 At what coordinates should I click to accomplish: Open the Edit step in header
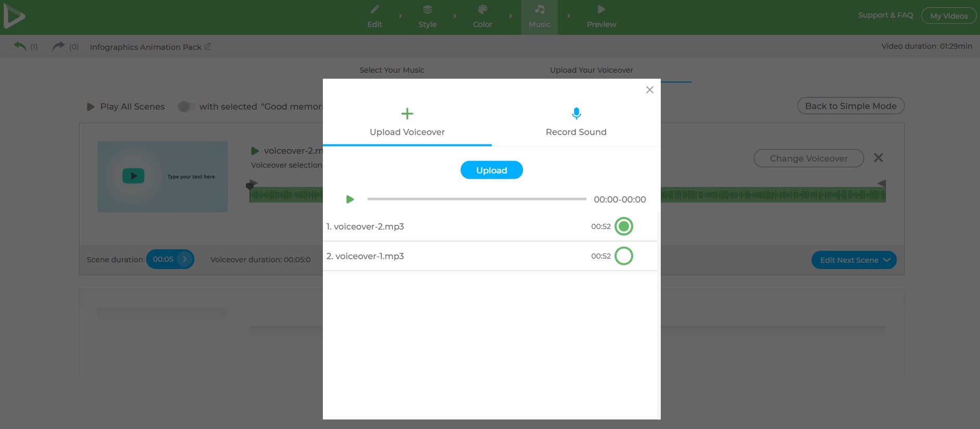[374, 17]
